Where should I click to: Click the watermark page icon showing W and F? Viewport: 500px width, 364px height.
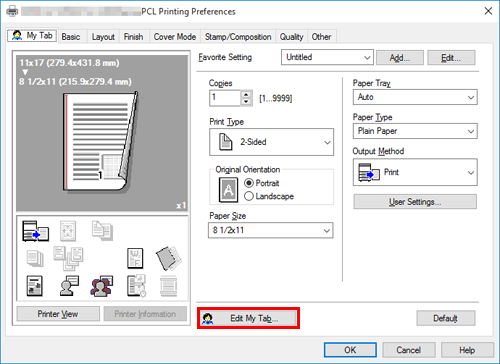tap(135, 258)
